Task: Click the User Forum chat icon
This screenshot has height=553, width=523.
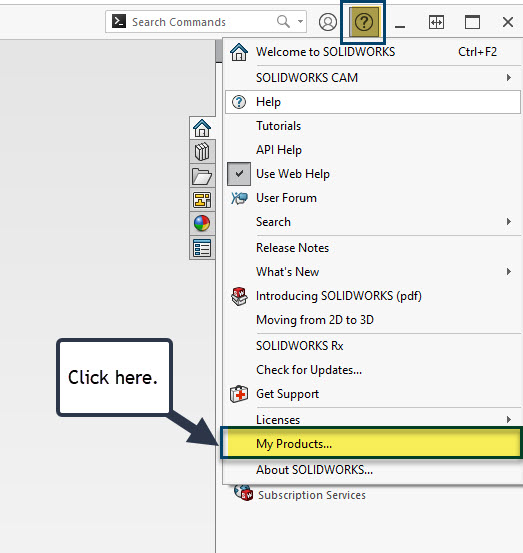Action: tap(239, 198)
